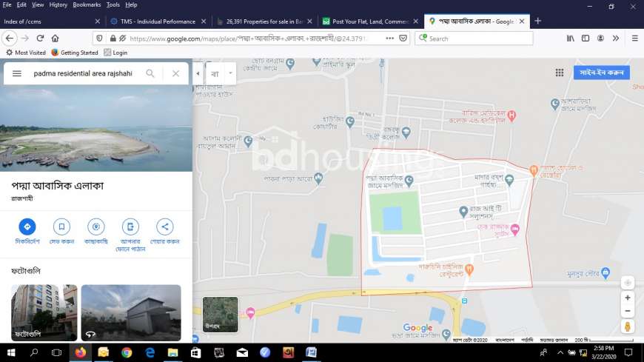
Task: Click the Save place bookmark icon
Action: [61, 227]
